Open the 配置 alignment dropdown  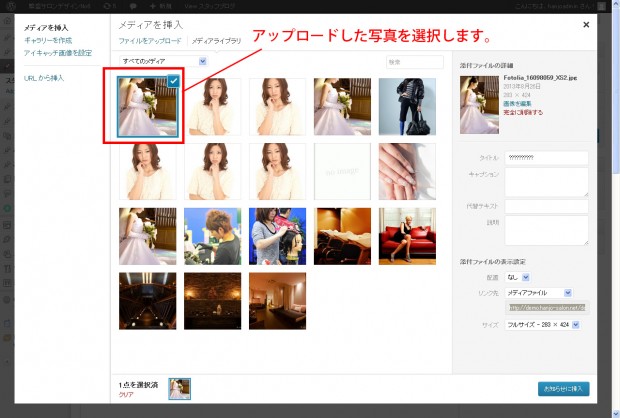coord(520,276)
